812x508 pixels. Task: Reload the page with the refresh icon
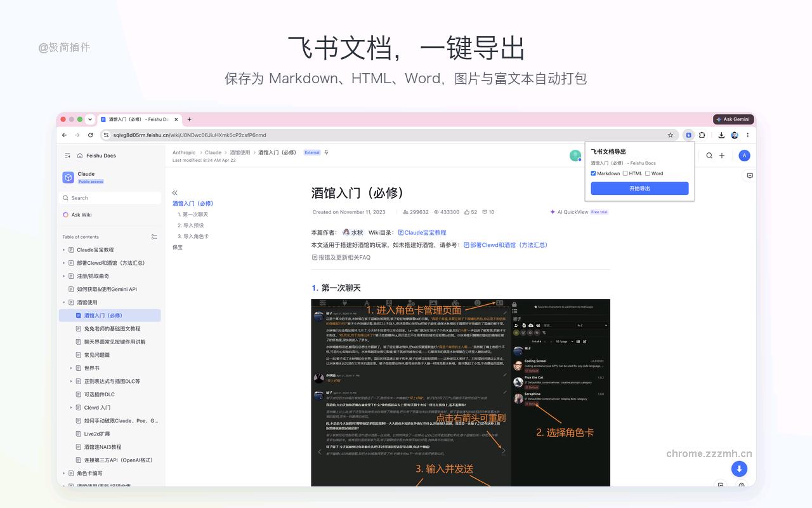(91, 135)
